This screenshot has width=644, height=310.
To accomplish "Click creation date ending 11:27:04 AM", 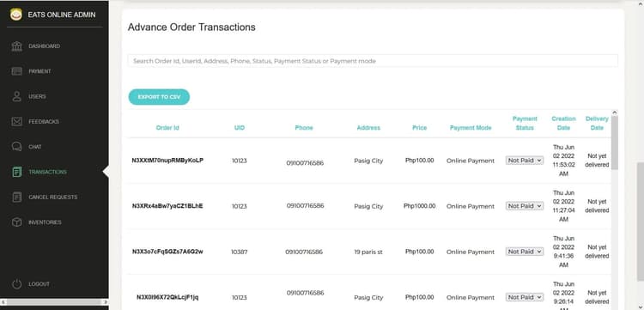I will 563,206.
